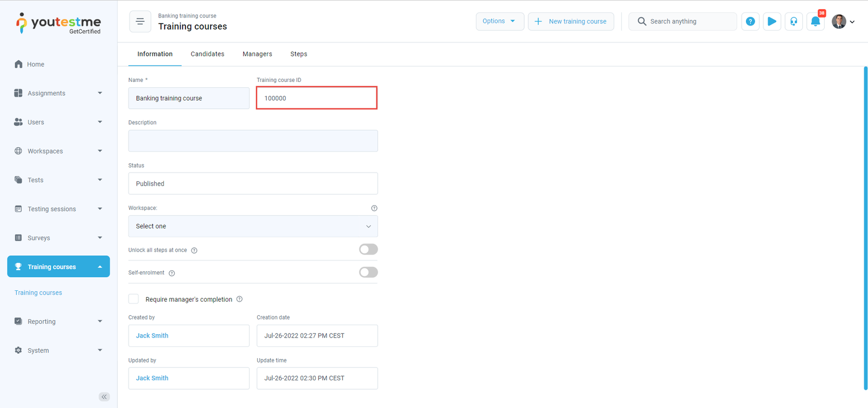Open the Workspace Select one dropdown
Viewport: 868px width, 408px height.
pyautogui.click(x=253, y=226)
